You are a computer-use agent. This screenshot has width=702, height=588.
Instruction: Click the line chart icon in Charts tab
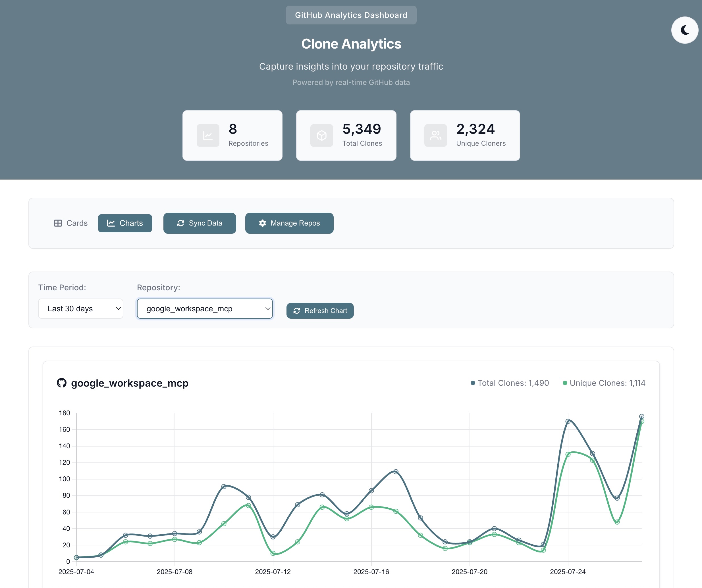[x=111, y=223]
